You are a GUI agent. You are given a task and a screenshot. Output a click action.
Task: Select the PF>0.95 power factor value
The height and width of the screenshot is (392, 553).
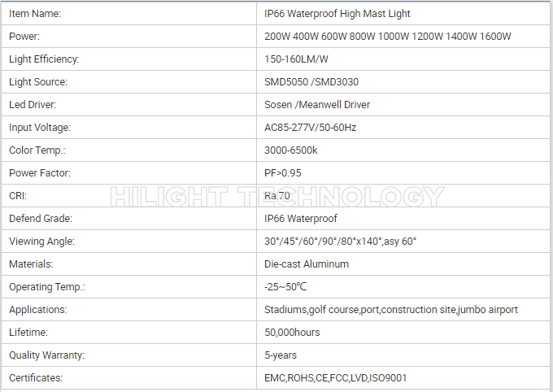pyautogui.click(x=283, y=173)
